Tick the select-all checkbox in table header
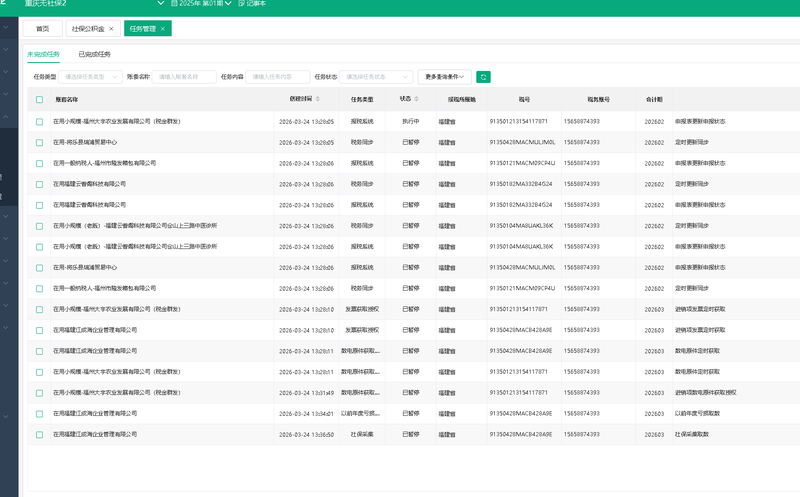Viewport: 800px width, 497px height. [x=39, y=100]
